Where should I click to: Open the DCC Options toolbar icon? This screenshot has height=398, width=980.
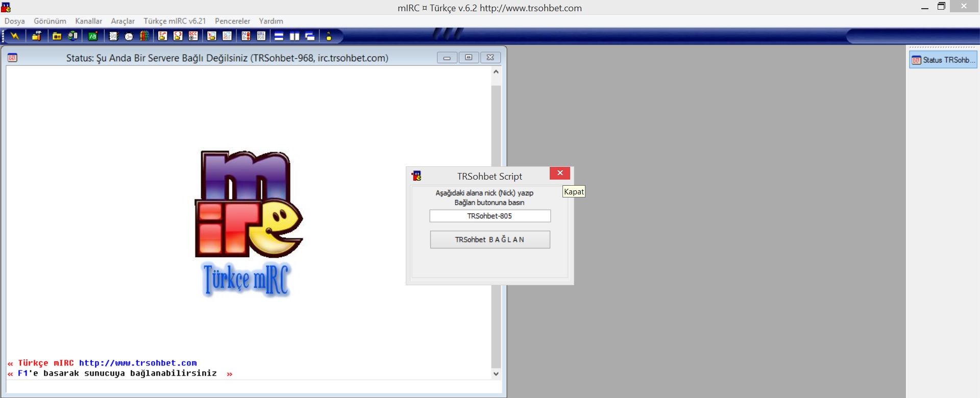[x=193, y=36]
